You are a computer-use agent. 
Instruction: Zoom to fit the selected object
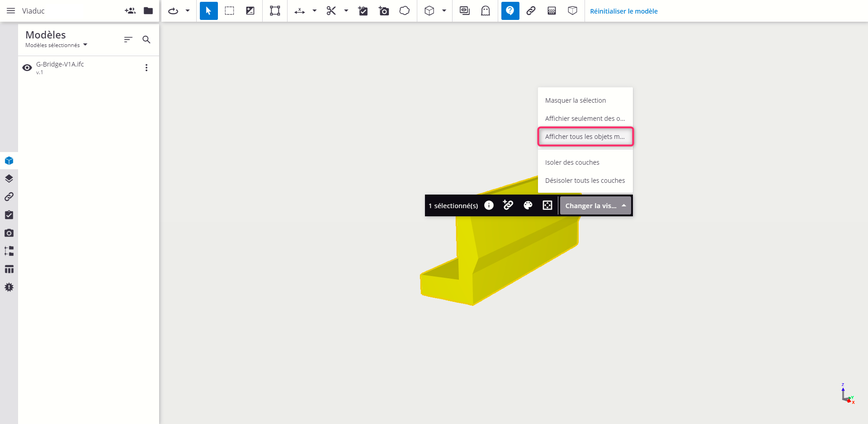coord(547,205)
